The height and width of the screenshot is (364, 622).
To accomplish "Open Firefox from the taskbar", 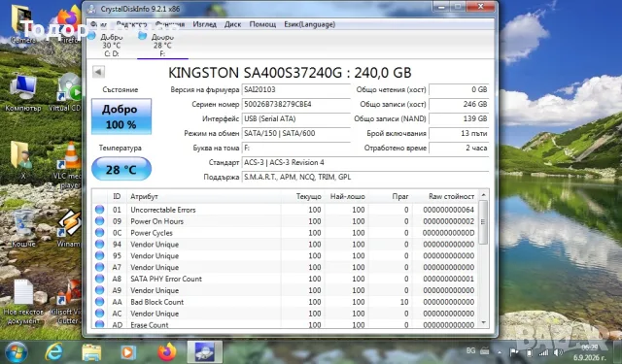I will (x=166, y=352).
